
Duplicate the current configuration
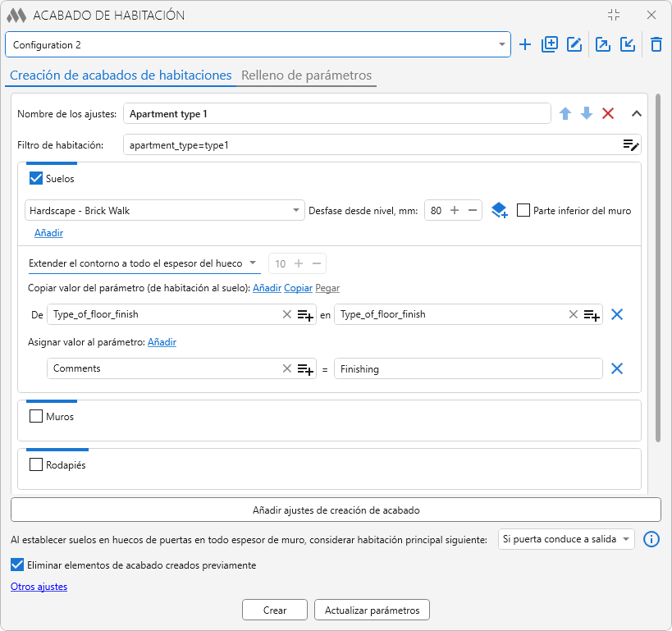[550, 44]
